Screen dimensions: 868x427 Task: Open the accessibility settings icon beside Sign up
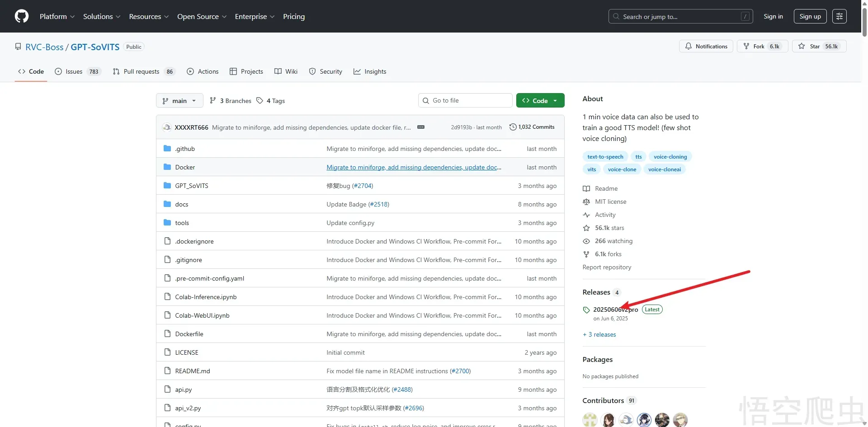(839, 16)
